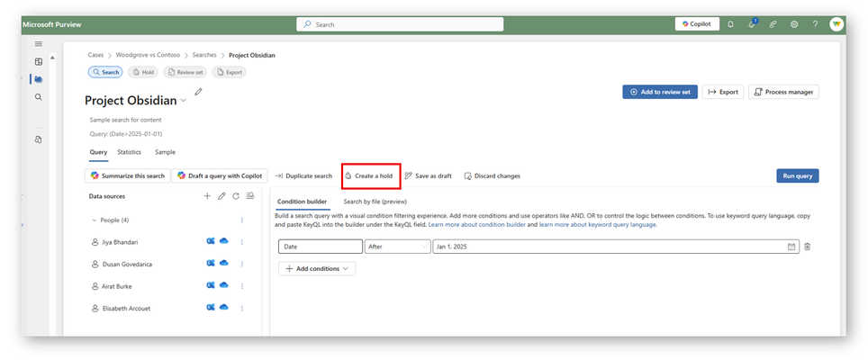Open more options for Airat Burke
Screen dimensions: 868x360
click(242, 286)
